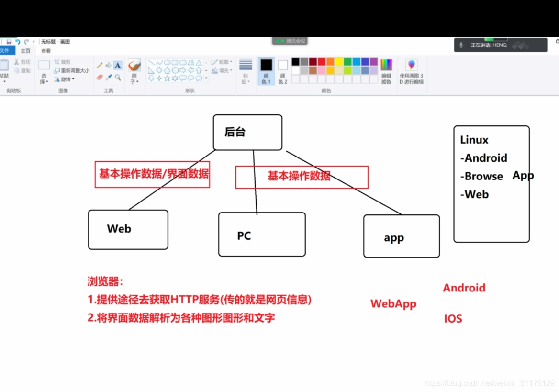
Task: Select the Triangle shape
Action: tap(199, 62)
